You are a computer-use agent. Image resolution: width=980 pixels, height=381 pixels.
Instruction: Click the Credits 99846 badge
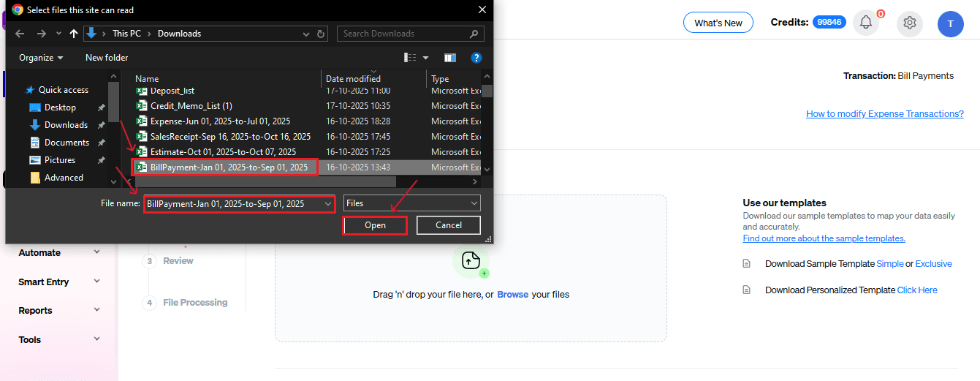(x=830, y=23)
